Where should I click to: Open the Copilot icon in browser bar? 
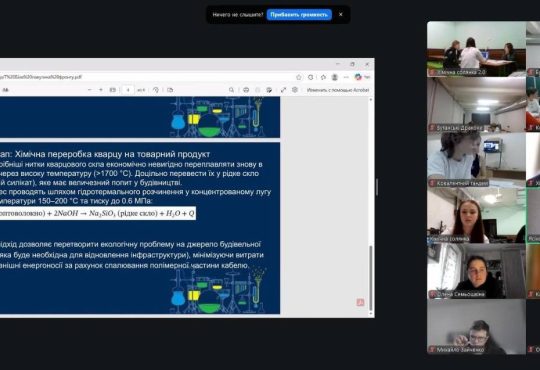pyautogui.click(x=358, y=77)
